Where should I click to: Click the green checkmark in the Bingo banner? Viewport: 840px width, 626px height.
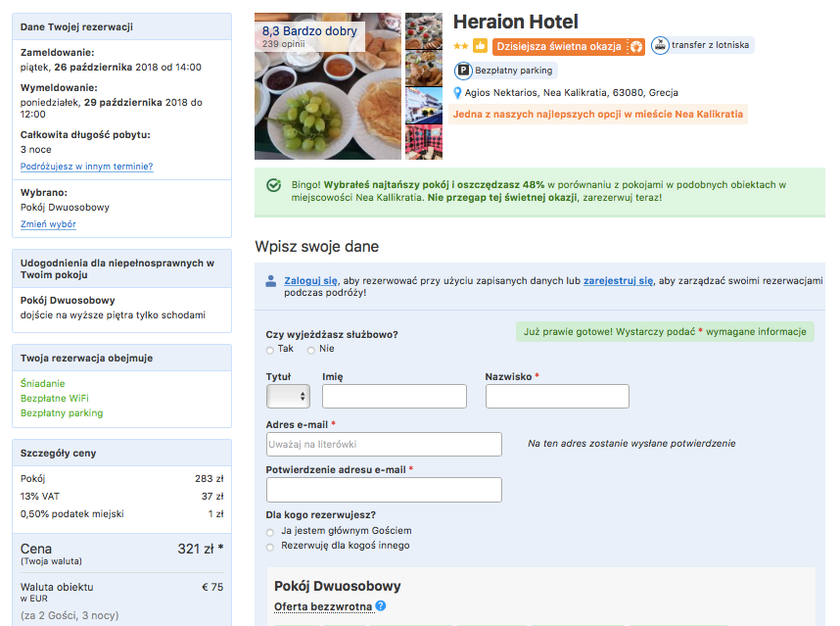(x=274, y=185)
